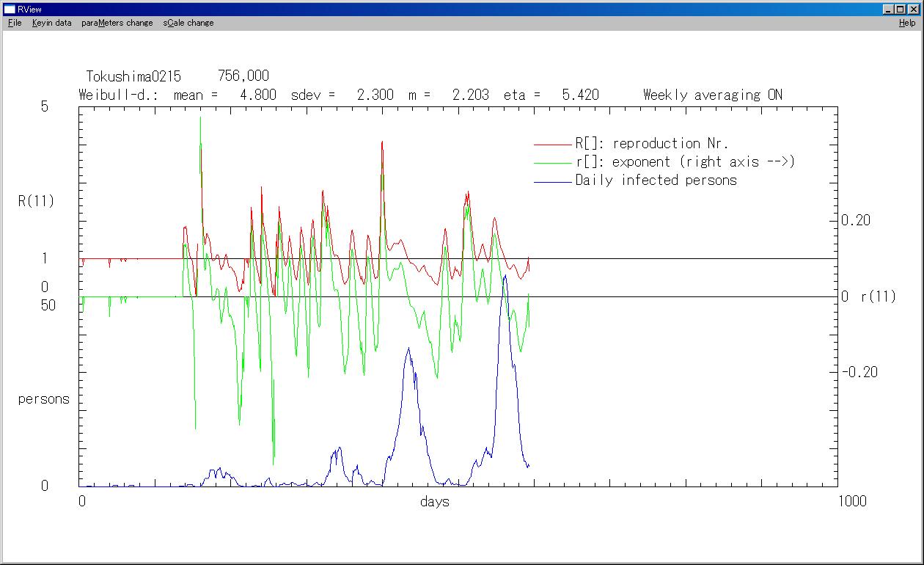The height and width of the screenshot is (565, 924).
Task: Click the sdev value '2.300'
Action: (375, 95)
